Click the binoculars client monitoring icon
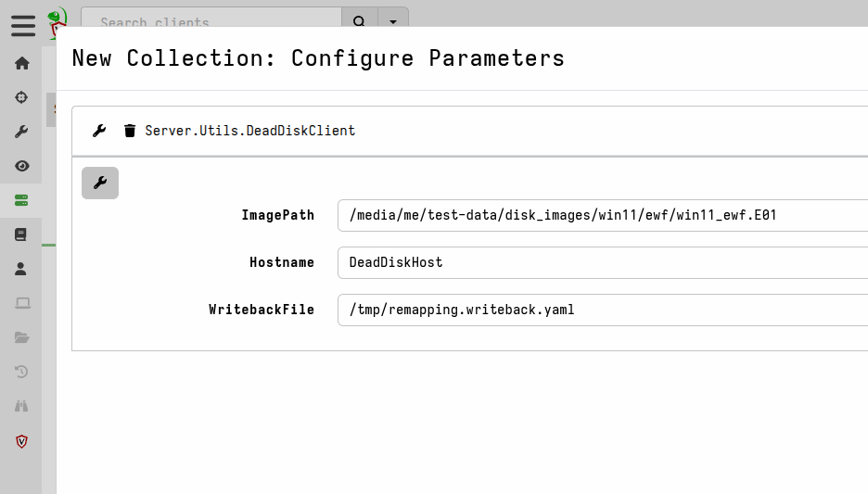Viewport: 868px width, 494px height. coord(21,406)
